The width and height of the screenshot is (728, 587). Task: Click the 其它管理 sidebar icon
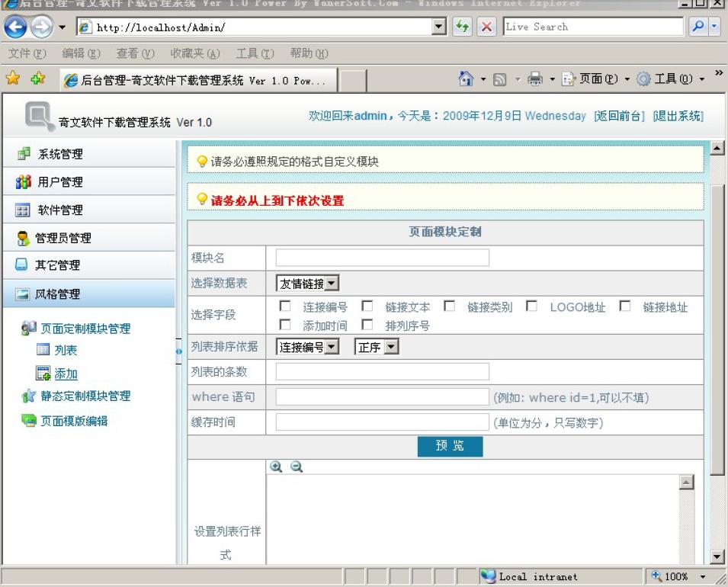click(x=21, y=265)
